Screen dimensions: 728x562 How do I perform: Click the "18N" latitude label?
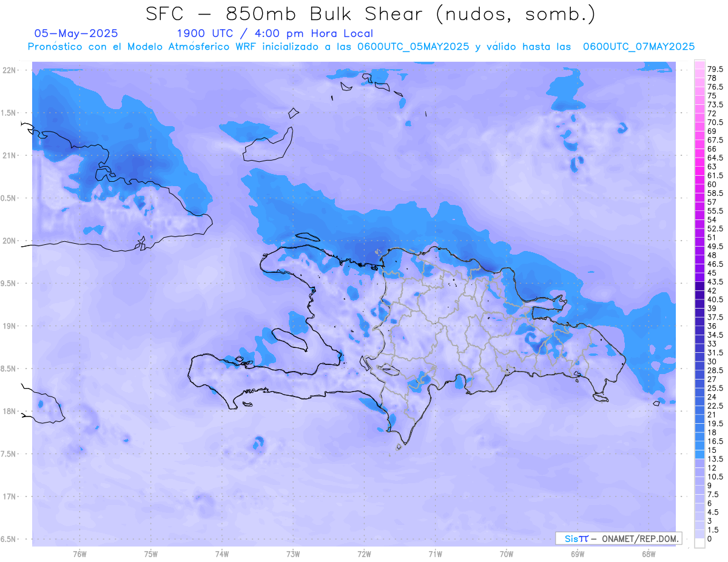[x=10, y=411]
